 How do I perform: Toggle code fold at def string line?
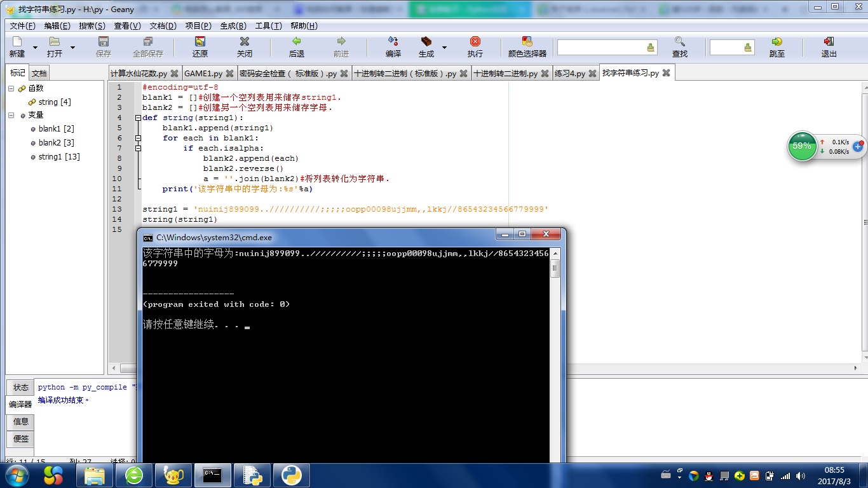(x=138, y=118)
